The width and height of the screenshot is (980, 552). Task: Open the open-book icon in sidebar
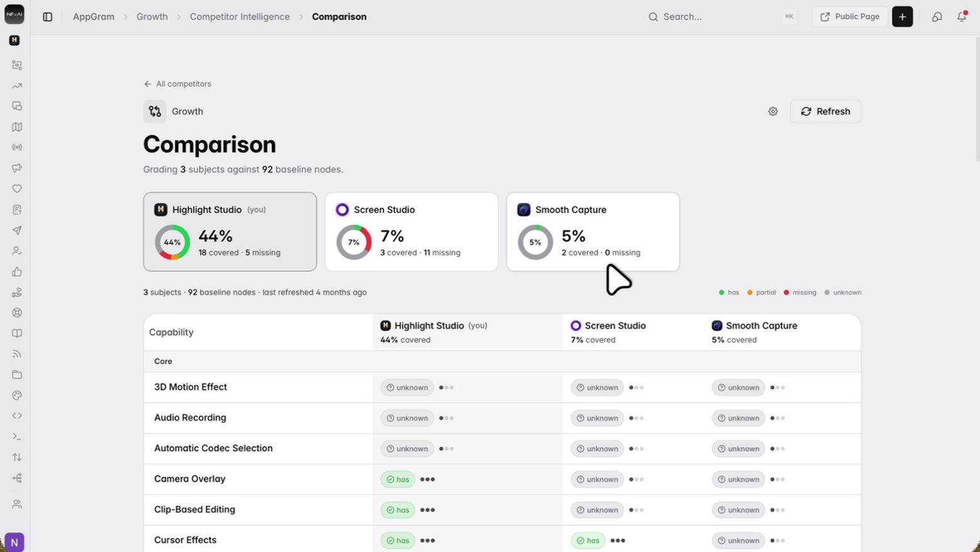(17, 333)
